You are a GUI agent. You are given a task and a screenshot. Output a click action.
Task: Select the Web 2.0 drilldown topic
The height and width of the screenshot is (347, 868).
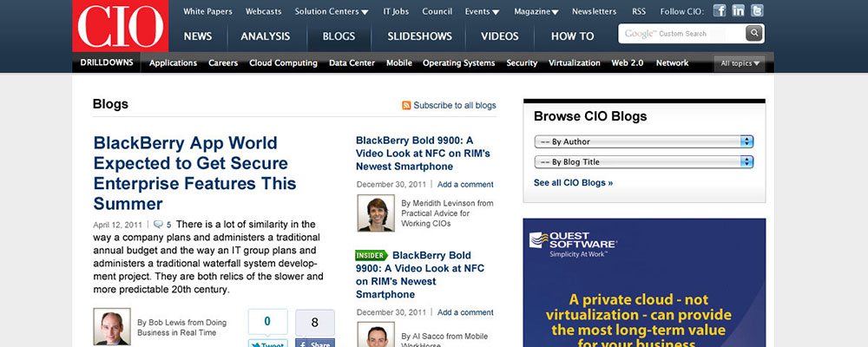[x=628, y=63]
